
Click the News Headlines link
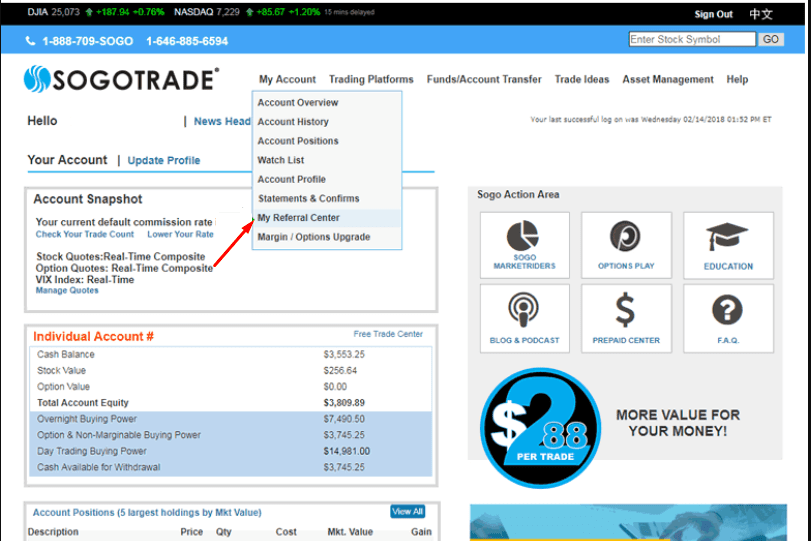point(222,121)
